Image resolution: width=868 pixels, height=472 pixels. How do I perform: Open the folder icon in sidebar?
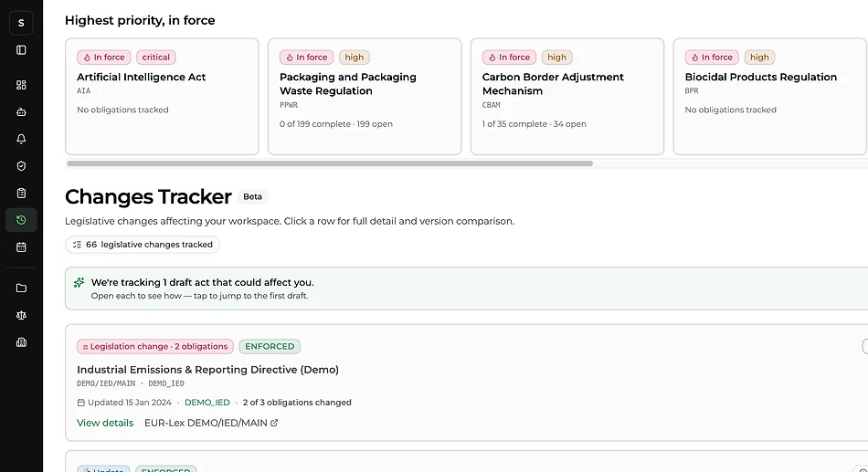[x=21, y=288]
